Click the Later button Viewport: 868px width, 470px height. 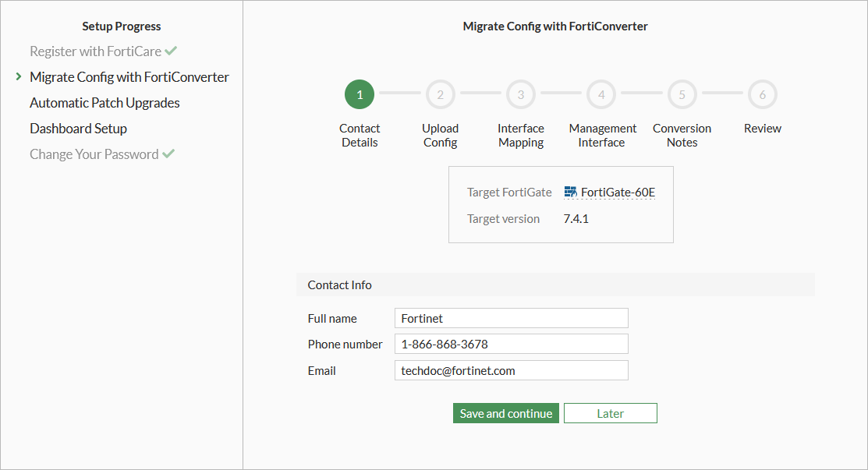click(610, 414)
